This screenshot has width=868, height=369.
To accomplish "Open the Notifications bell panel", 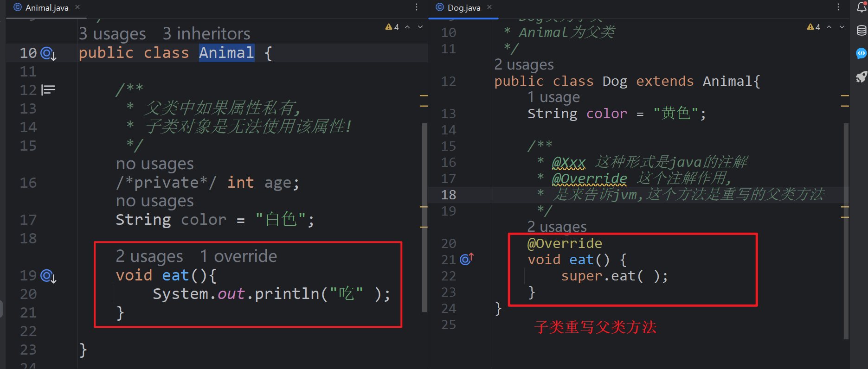I will [x=861, y=7].
